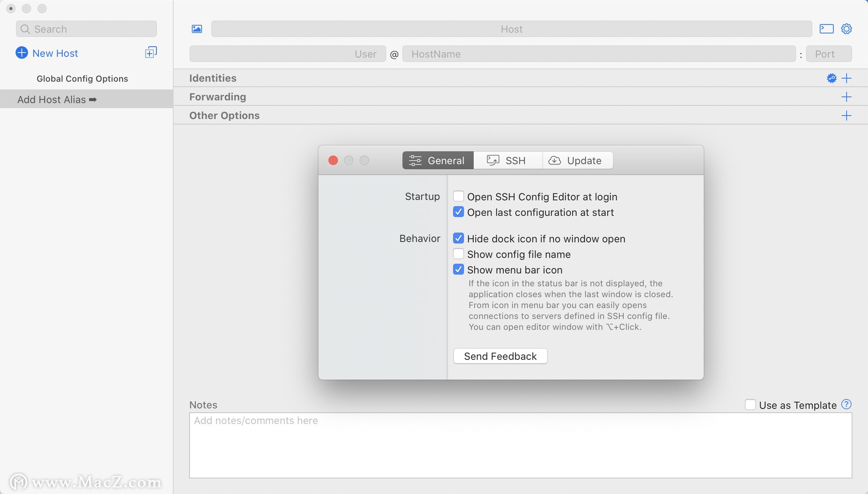Toggle Hide dock icon if no window open

point(458,238)
